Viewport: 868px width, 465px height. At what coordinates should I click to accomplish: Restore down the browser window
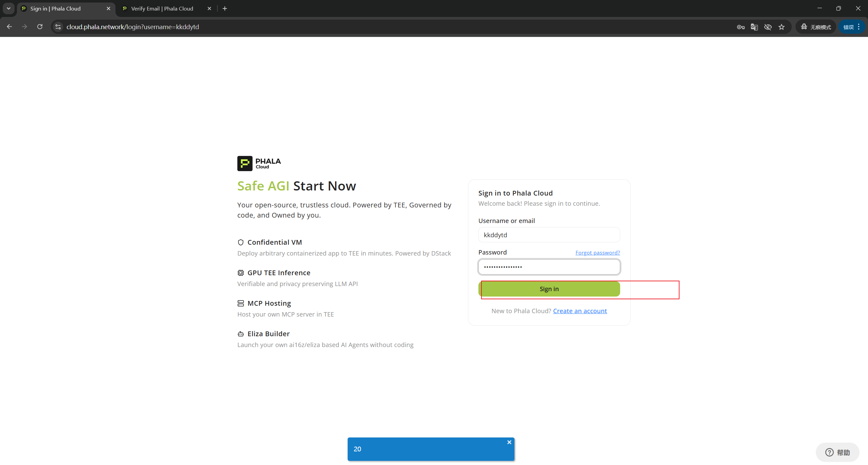click(839, 8)
